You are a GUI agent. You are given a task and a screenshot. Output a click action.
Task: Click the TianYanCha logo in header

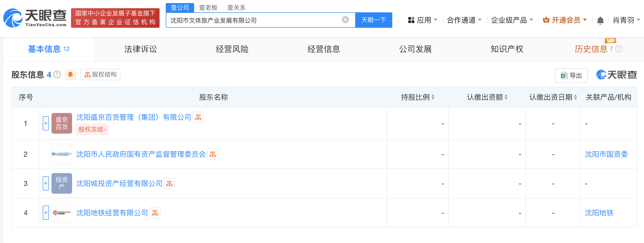(x=35, y=18)
